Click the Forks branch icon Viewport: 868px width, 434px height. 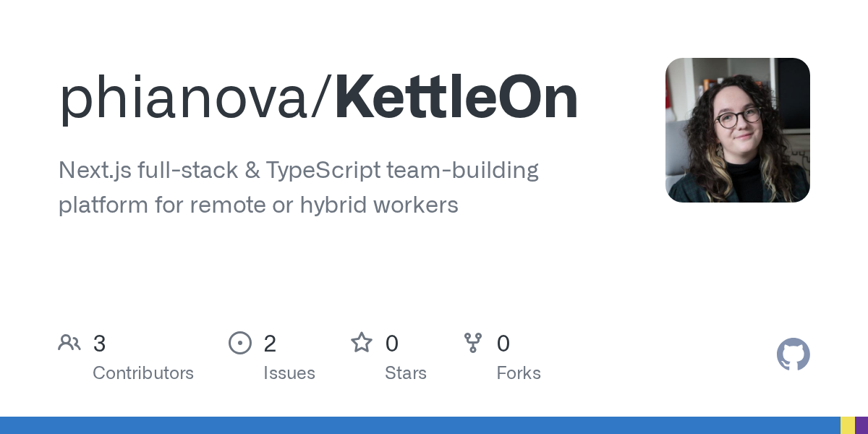coord(473,343)
